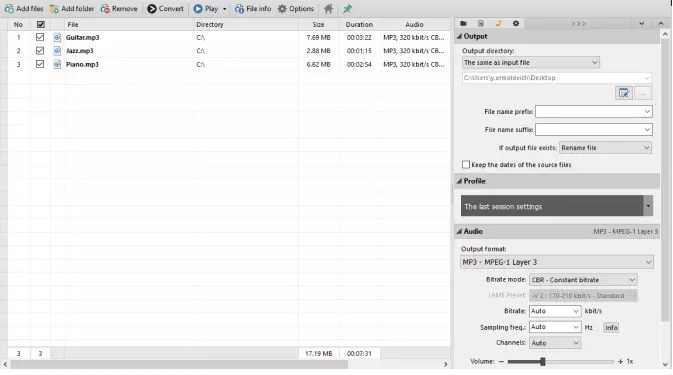The width and height of the screenshot is (673, 375).
Task: Open the Sampling freq. dropdown
Action: pos(555,327)
